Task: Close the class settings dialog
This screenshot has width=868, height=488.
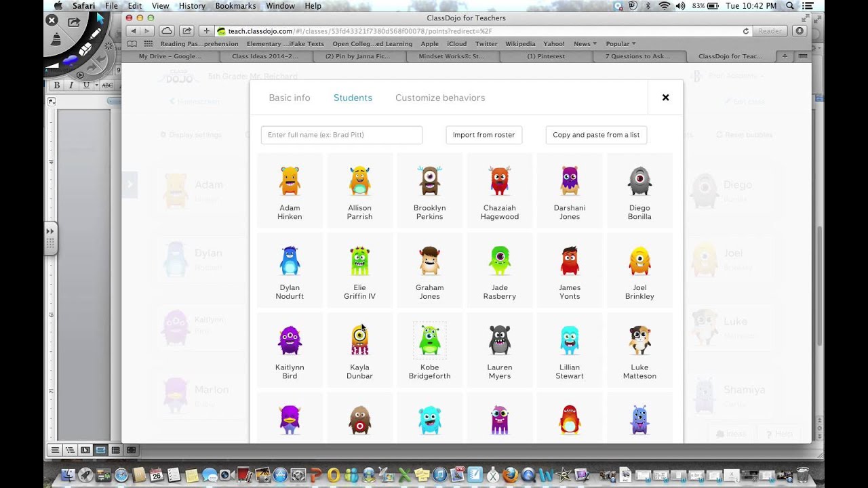Action: click(665, 98)
